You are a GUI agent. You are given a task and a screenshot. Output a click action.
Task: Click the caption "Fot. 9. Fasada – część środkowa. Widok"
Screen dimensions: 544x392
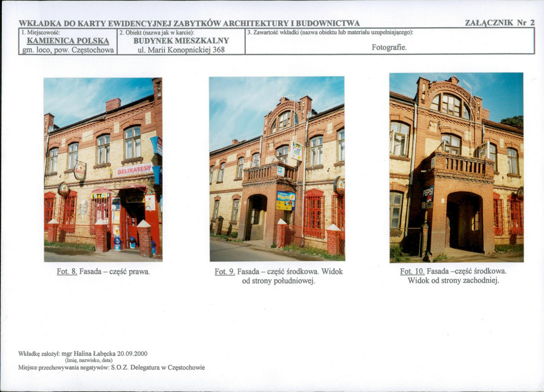279,272
